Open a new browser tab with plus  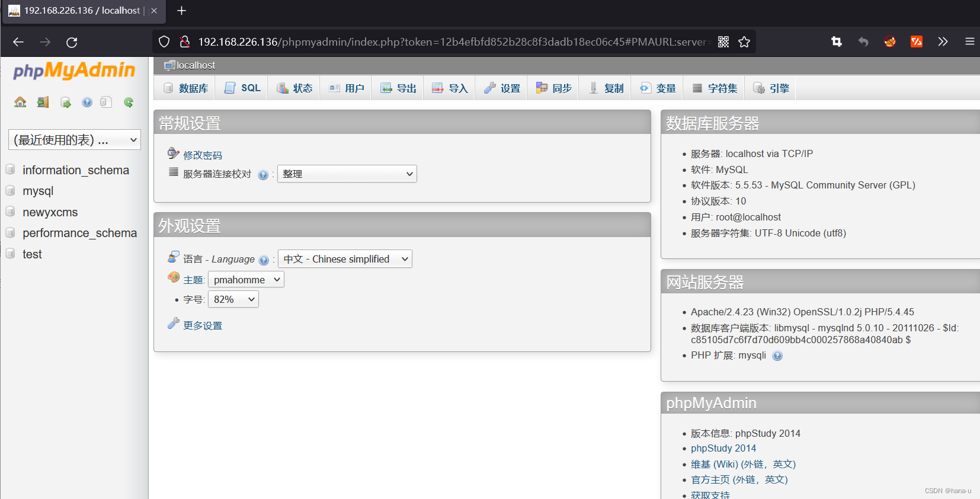181,11
